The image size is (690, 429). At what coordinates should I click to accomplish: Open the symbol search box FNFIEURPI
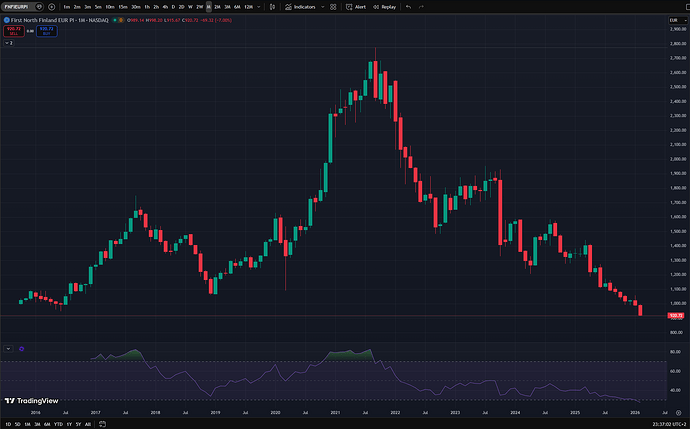pyautogui.click(x=22, y=7)
